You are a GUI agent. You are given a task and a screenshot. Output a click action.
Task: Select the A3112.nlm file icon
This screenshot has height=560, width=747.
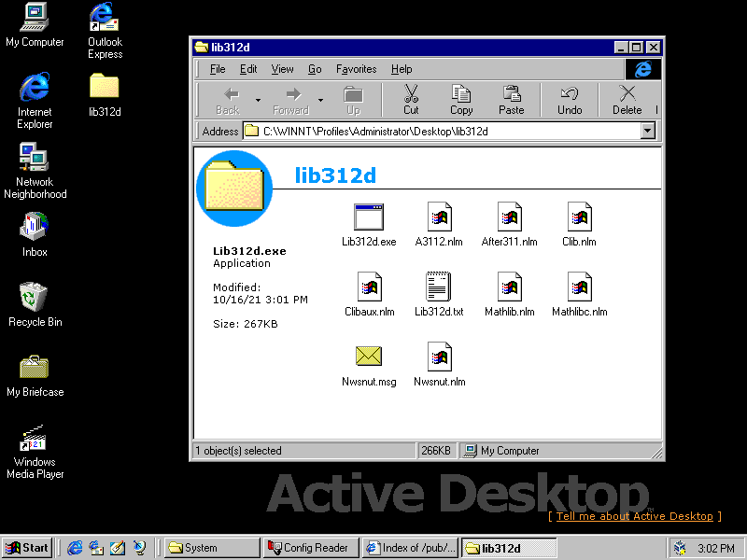[439, 225]
